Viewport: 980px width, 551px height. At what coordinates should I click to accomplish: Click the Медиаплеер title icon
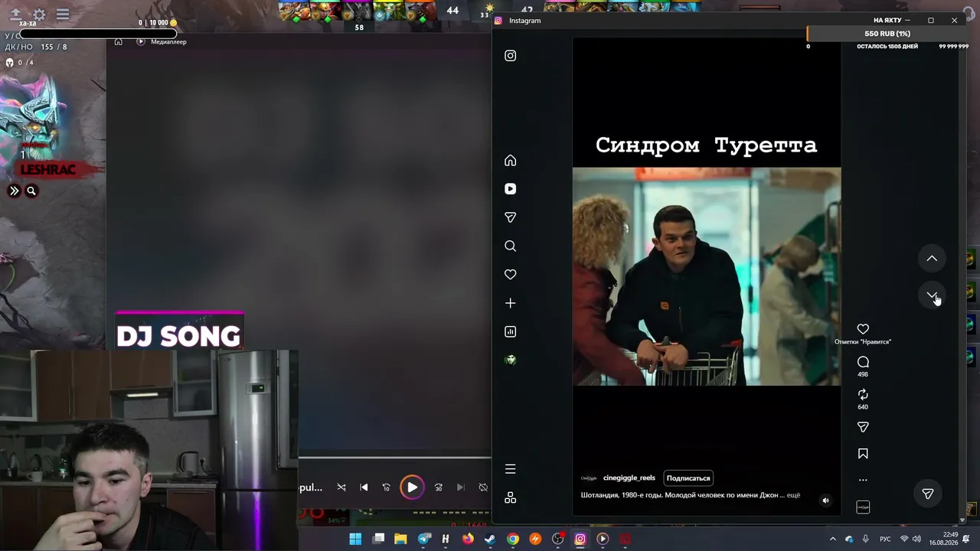point(141,42)
